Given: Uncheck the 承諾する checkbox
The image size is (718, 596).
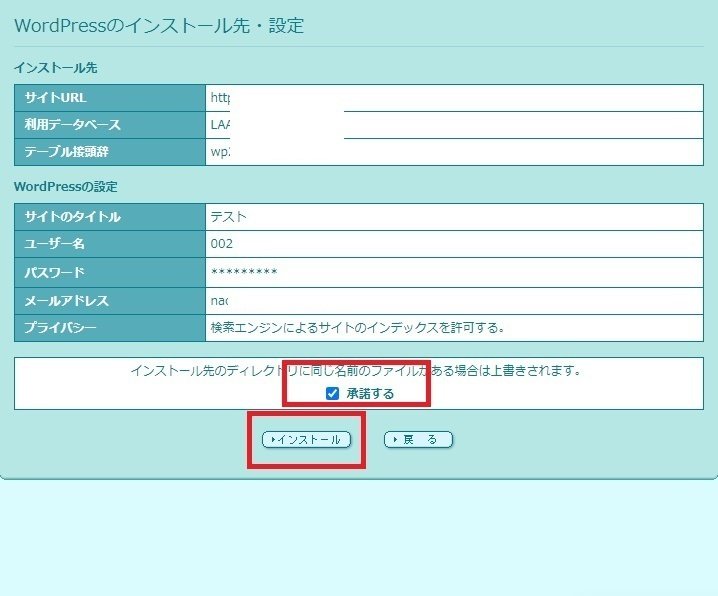Looking at the screenshot, I should click(x=332, y=393).
